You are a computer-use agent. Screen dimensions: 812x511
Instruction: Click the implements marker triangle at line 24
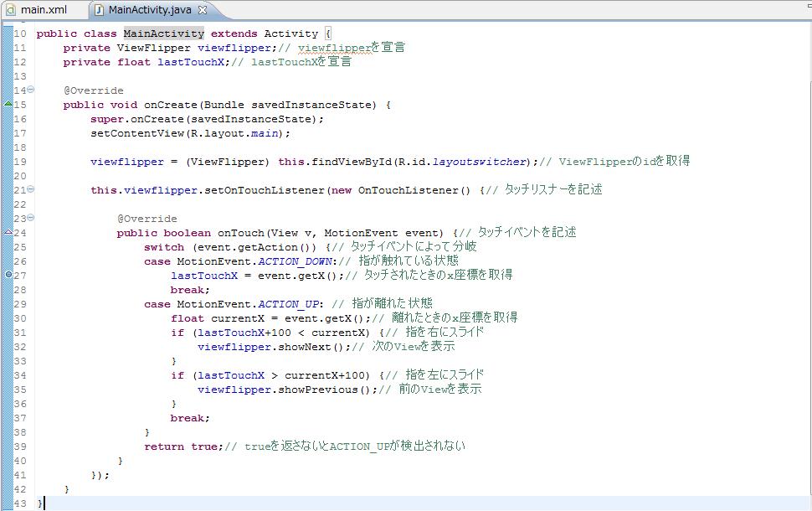[x=8, y=232]
